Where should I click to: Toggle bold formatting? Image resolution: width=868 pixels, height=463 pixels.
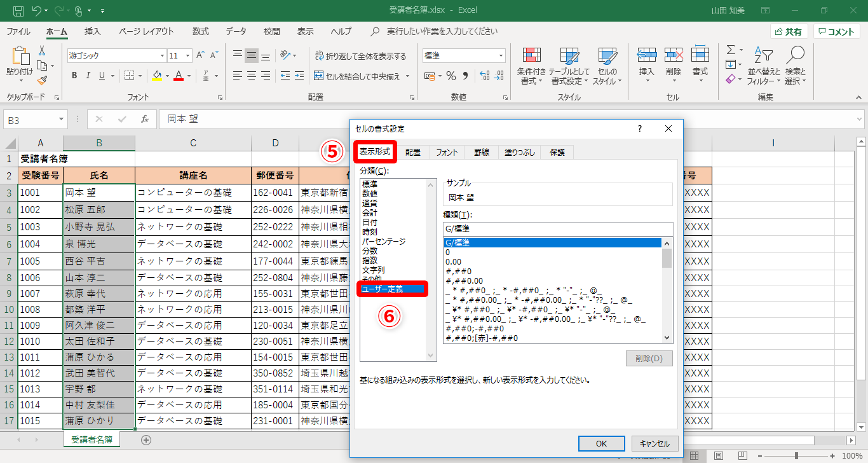74,76
